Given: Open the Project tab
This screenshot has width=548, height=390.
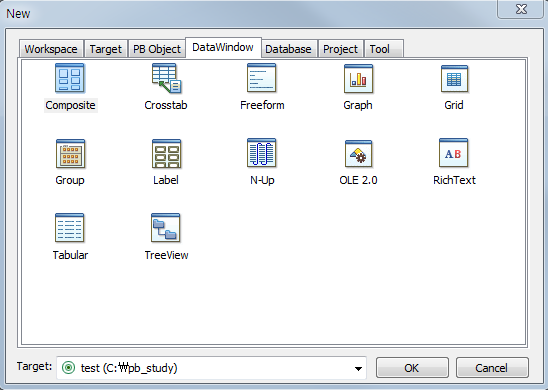Looking at the screenshot, I should point(340,49).
